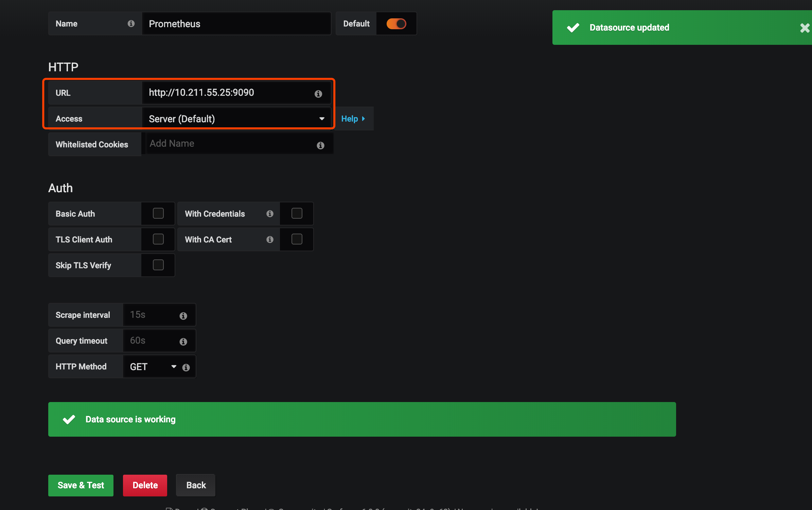Click the red Delete button
This screenshot has height=510, width=812.
(x=145, y=485)
